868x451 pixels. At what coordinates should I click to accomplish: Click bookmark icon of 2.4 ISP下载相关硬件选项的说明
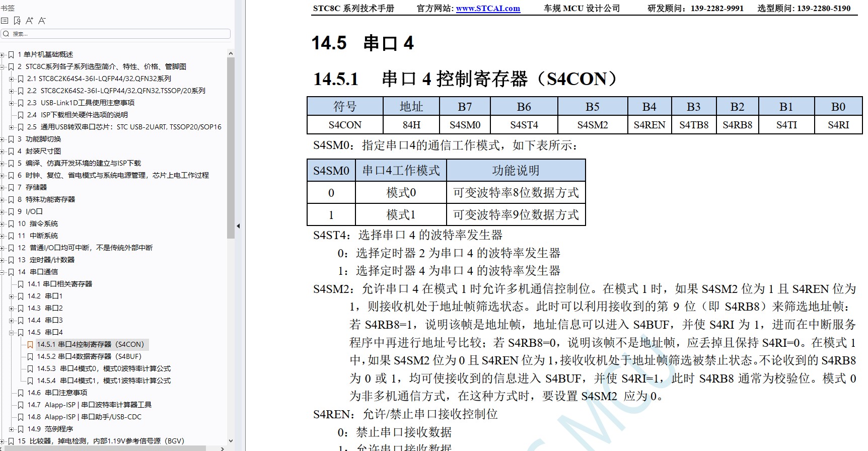click(x=21, y=115)
